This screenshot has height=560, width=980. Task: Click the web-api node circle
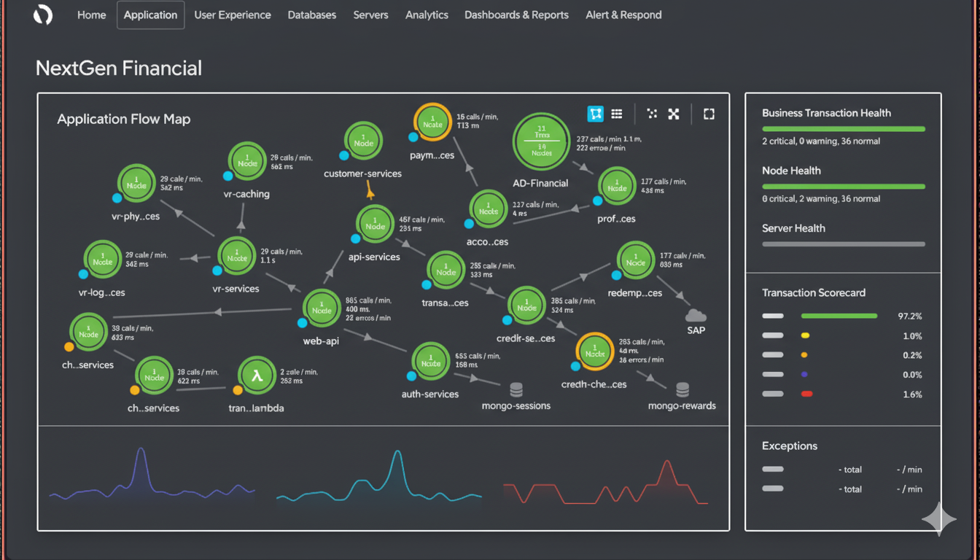tap(322, 309)
